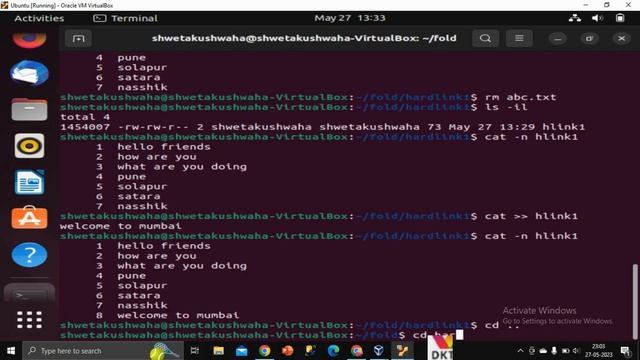
Task: Click the VirtualBox window title text
Action: pos(62,5)
